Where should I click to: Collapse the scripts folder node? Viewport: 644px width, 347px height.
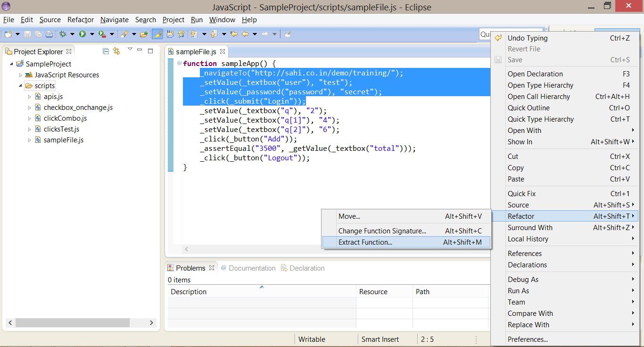[x=20, y=86]
